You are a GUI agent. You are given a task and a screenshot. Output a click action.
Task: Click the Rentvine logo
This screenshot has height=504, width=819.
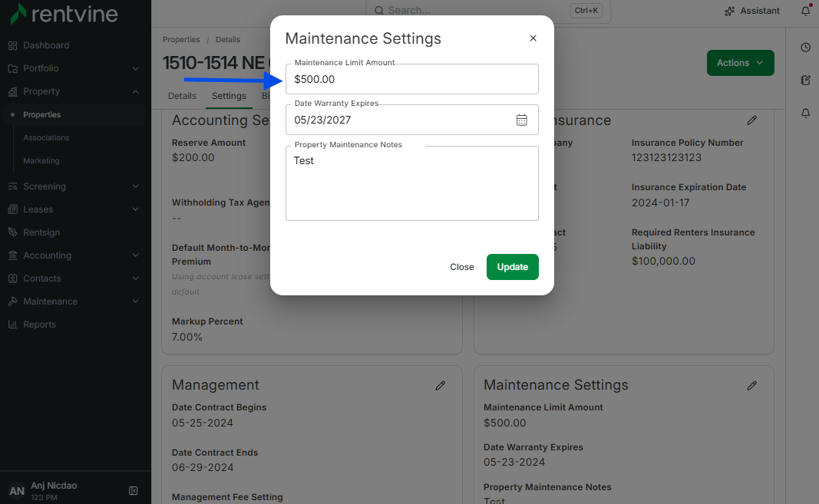[64, 14]
